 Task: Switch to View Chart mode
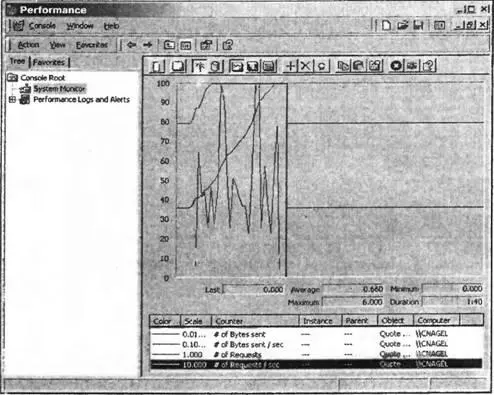pos(236,66)
